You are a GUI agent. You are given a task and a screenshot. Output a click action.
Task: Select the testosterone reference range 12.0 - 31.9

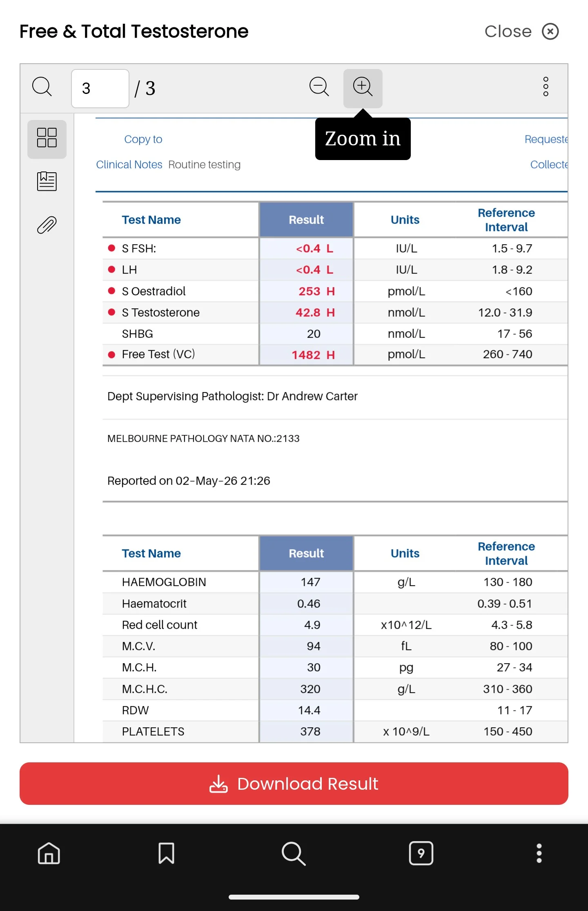505,313
